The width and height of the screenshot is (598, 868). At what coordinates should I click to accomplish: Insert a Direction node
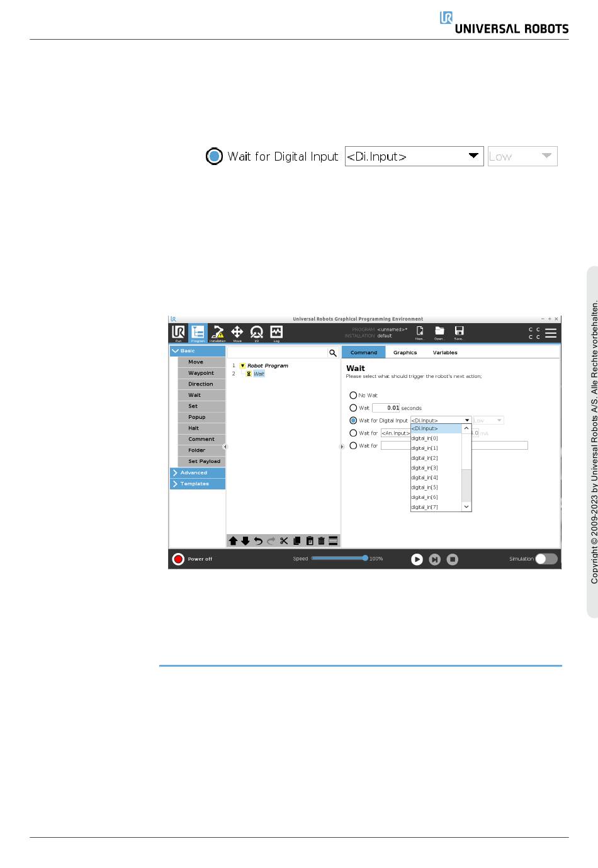[201, 384]
